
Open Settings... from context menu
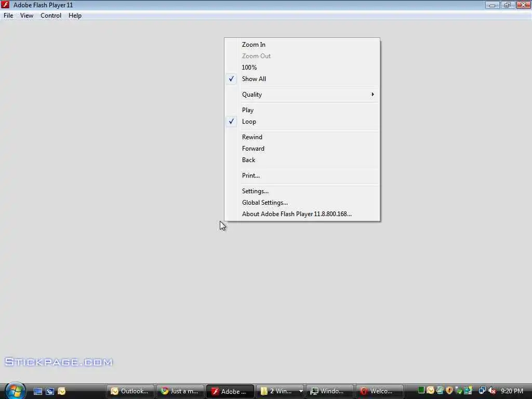click(x=302, y=191)
